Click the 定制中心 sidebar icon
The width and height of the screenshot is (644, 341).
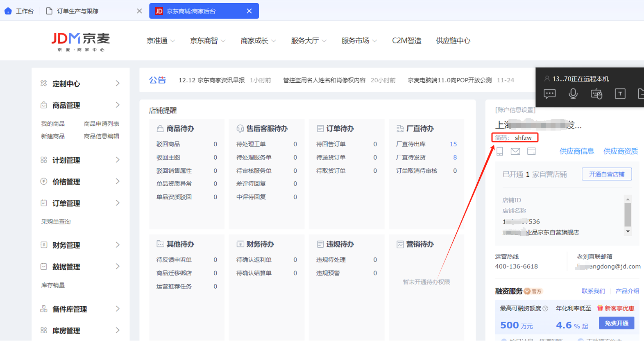tap(44, 84)
